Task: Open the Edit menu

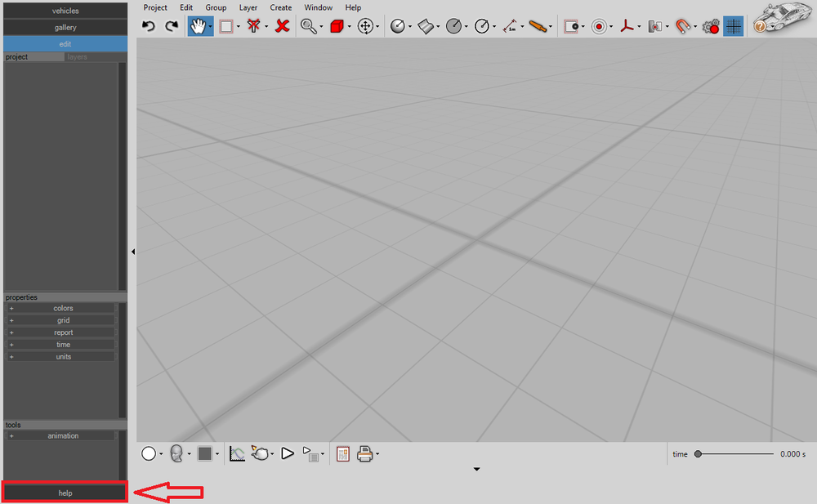Action: [186, 8]
